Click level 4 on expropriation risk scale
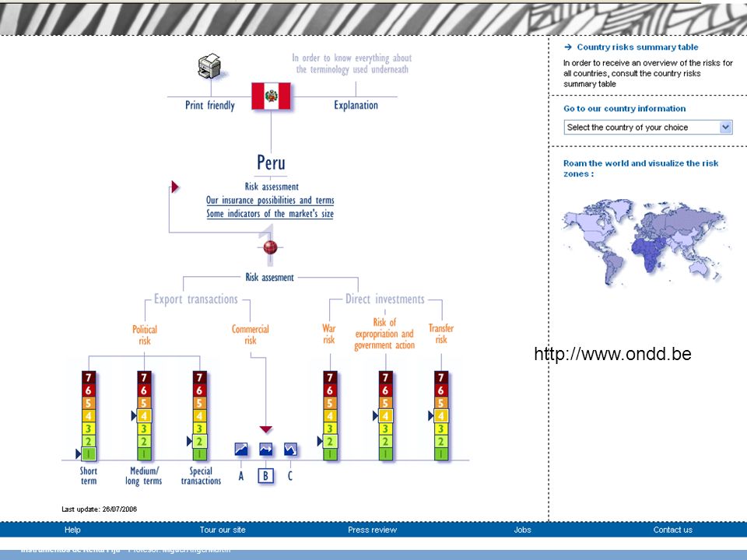747x560 pixels. pyautogui.click(x=385, y=415)
